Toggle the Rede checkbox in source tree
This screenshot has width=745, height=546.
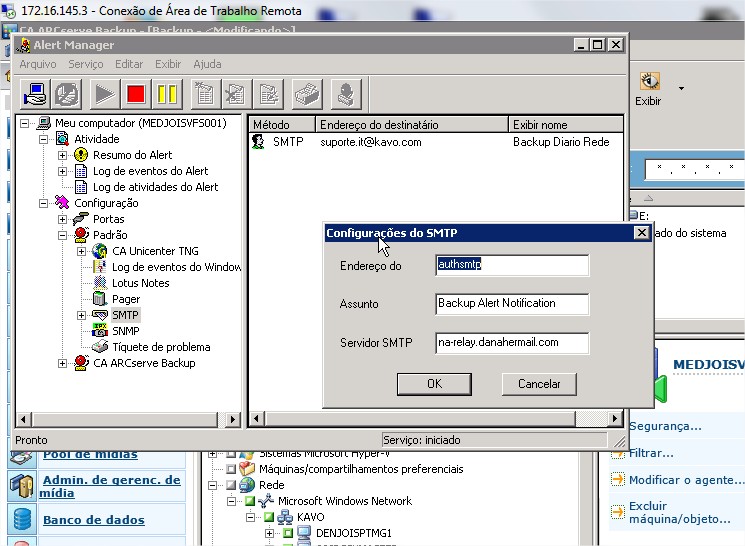[232, 485]
